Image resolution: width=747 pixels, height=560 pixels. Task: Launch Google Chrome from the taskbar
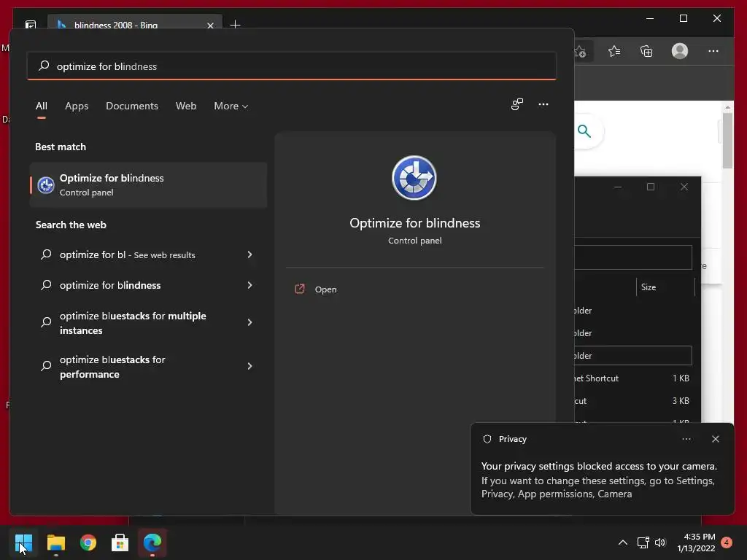[88, 542]
